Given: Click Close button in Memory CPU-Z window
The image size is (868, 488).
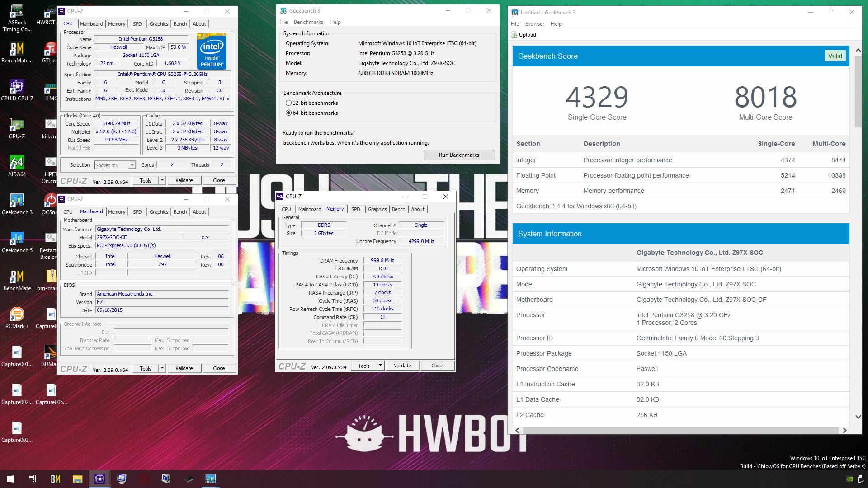Looking at the screenshot, I should click(x=437, y=366).
